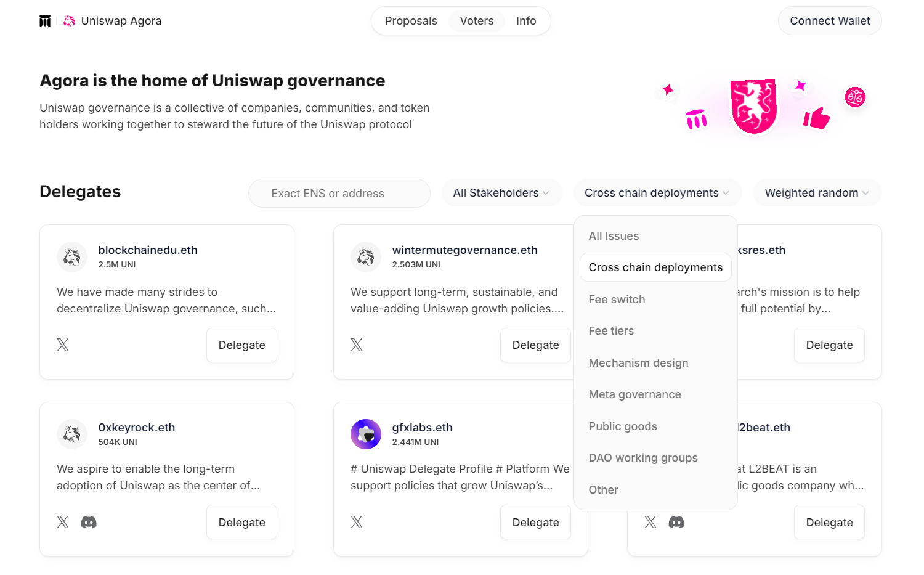Open blockchainedu.eth's X (Twitter) profile icon
Viewport: 924px width, 575px height.
click(63, 345)
